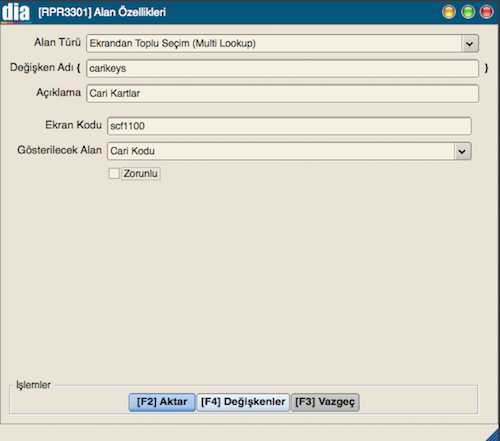Click the Alan Türü field label
Screen dimensions: 500x441
point(57,42)
